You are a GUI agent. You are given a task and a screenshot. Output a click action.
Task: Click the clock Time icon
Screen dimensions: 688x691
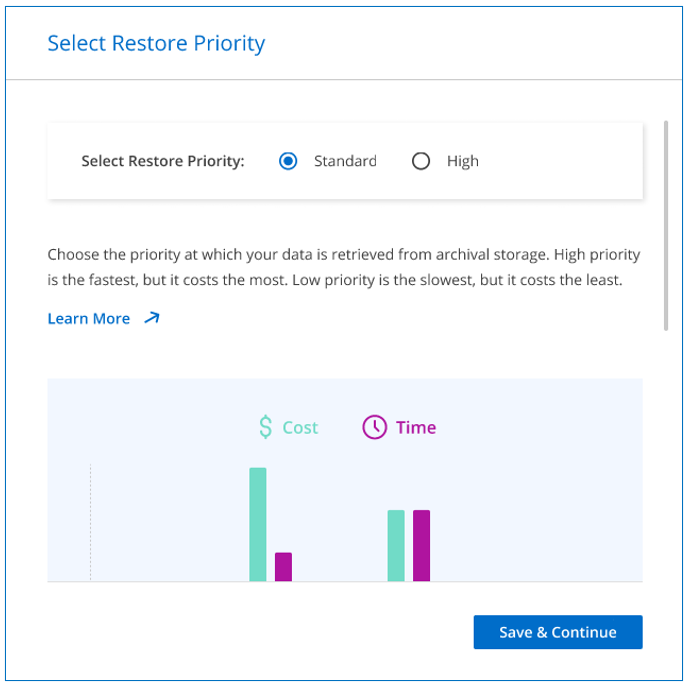click(x=374, y=427)
